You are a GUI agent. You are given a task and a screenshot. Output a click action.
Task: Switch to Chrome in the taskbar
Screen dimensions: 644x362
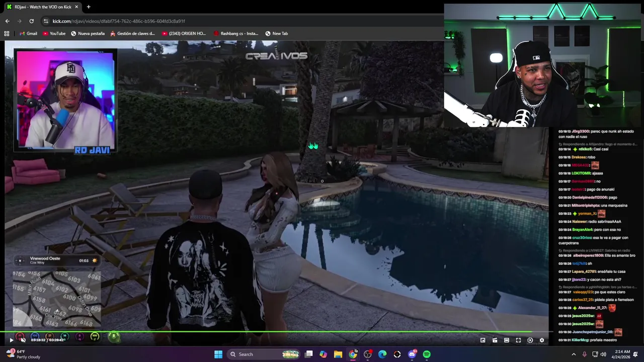coord(353,354)
